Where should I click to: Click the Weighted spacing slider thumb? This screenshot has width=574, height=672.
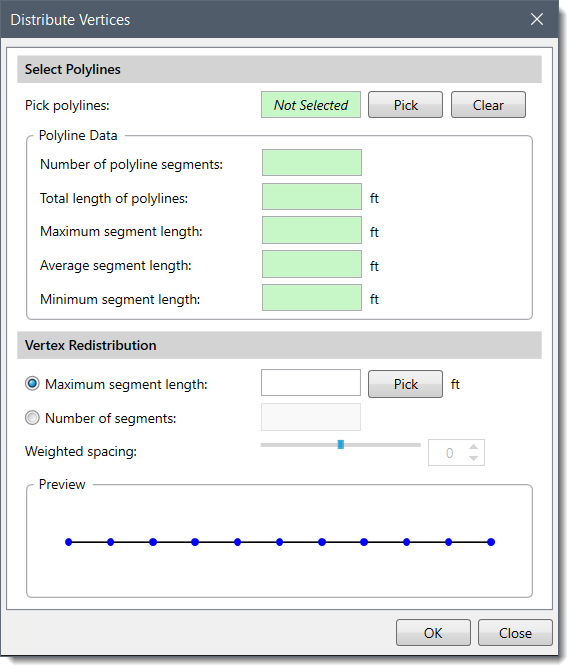click(x=341, y=444)
